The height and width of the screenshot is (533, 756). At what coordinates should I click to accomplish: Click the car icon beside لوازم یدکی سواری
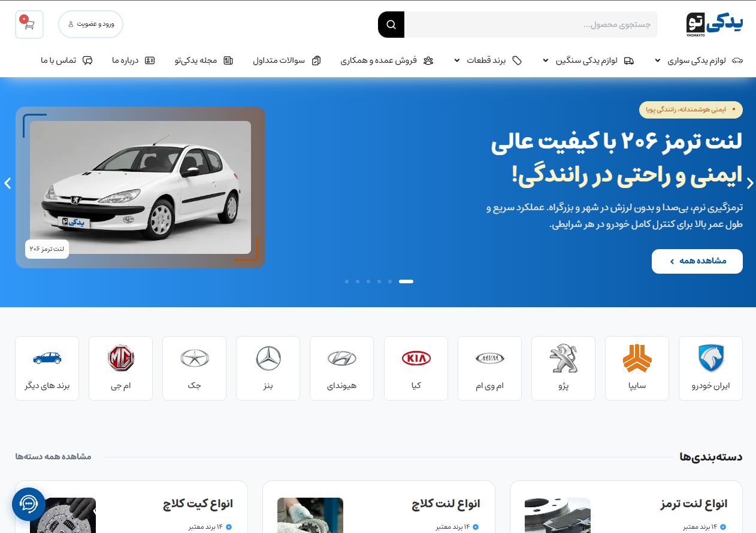[x=737, y=60]
